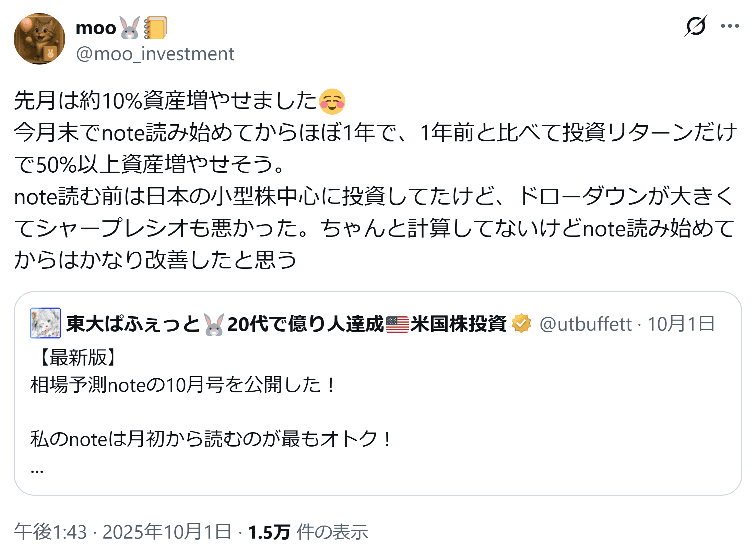Click the gold verified badge
The width and height of the screenshot is (756, 553).
pyautogui.click(x=521, y=323)
